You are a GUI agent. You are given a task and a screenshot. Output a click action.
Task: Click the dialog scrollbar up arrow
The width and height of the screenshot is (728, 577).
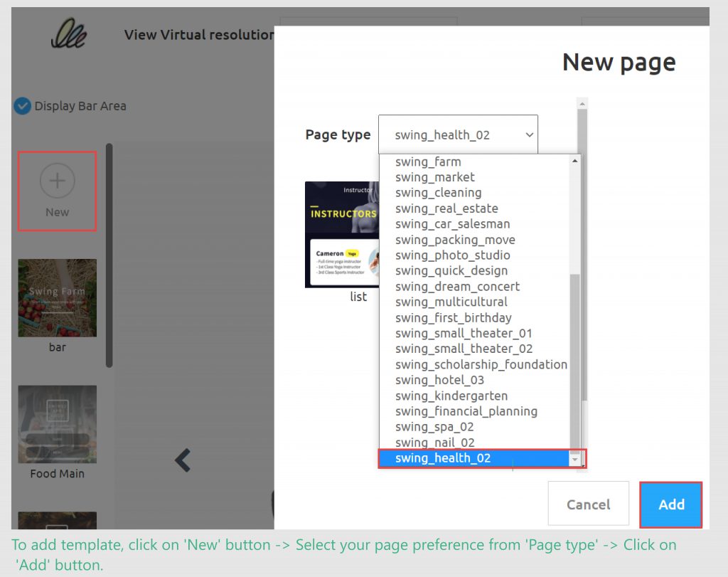582,104
